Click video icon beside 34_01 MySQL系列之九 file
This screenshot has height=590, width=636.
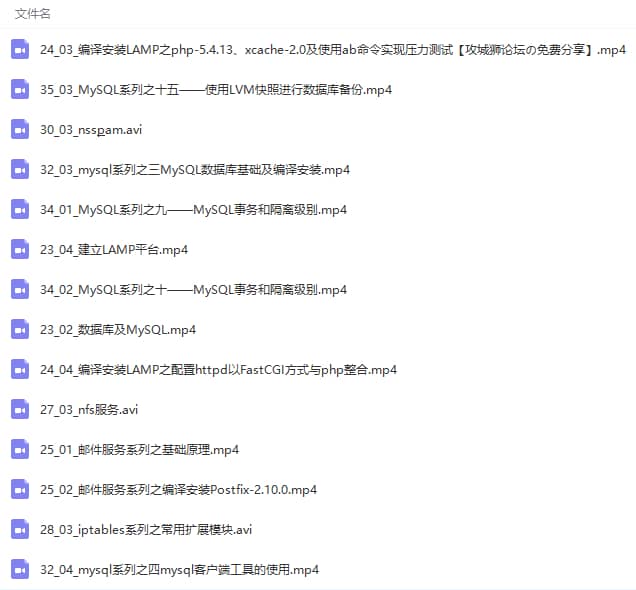click(x=20, y=209)
